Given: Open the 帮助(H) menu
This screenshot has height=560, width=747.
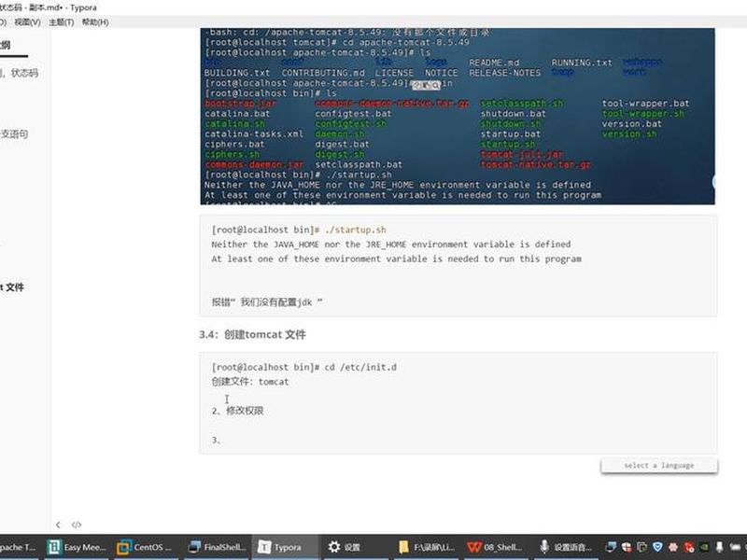Looking at the screenshot, I should click(95, 22).
